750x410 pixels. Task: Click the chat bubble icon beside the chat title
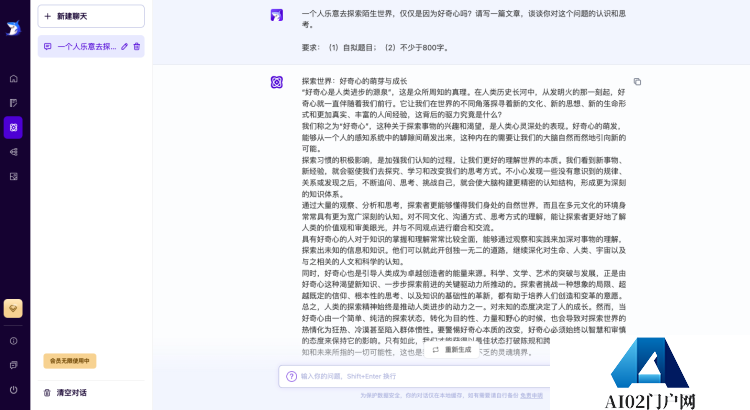coord(47,46)
